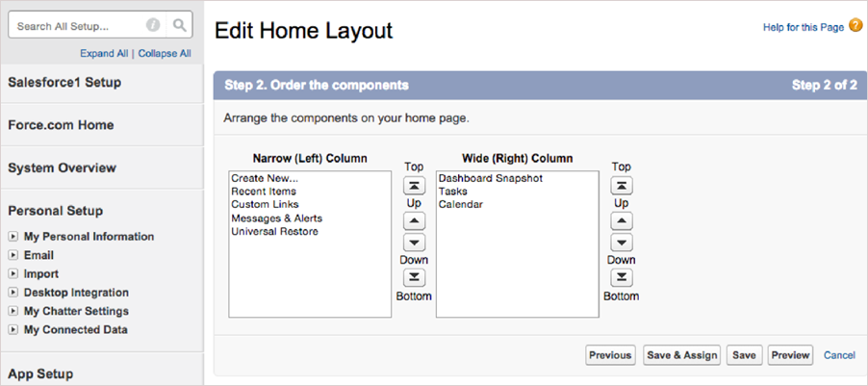Click the info icon in search box
868x386 pixels.
pyautogui.click(x=153, y=25)
